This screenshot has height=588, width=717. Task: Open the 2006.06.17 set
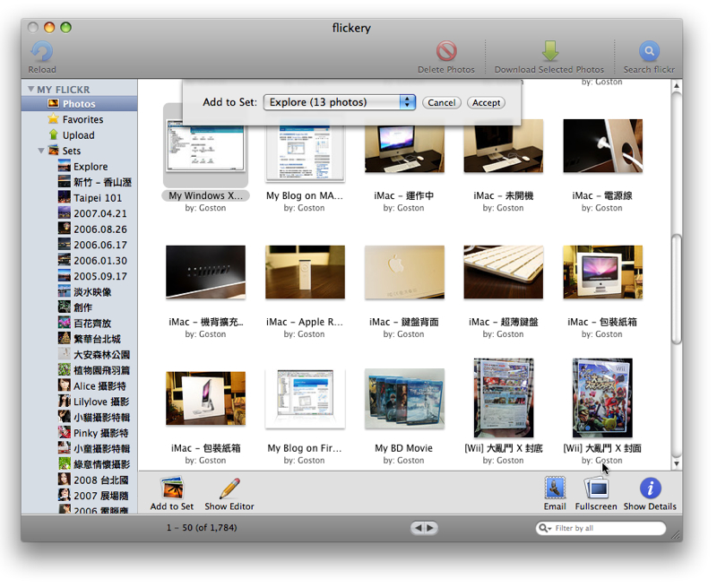(x=79, y=245)
